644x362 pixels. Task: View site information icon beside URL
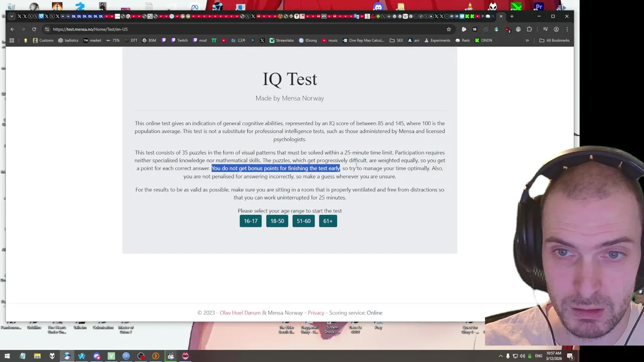[x=47, y=29]
